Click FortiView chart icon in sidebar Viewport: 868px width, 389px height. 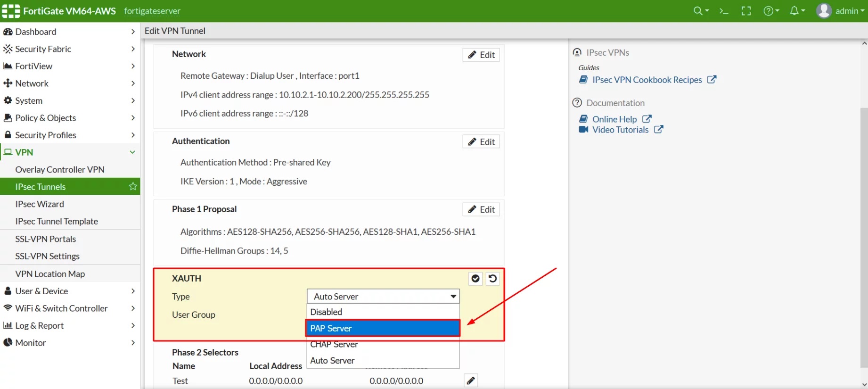pyautogui.click(x=8, y=66)
